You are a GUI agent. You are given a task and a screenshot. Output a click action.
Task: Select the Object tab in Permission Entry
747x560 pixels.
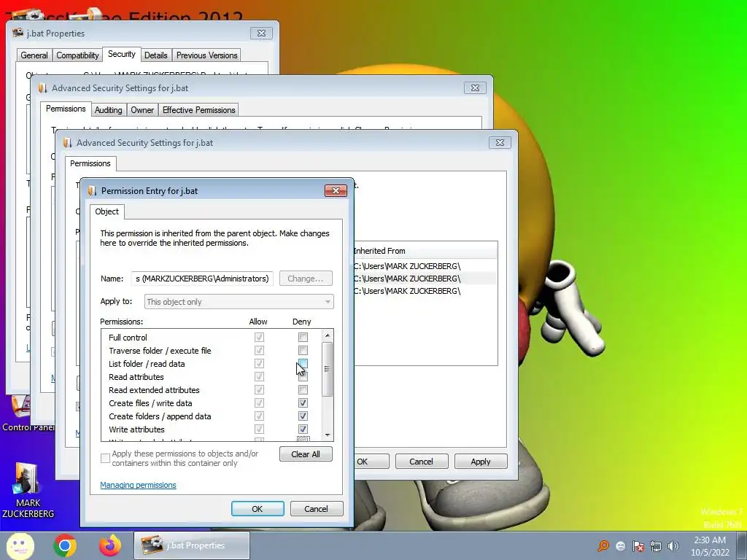pyautogui.click(x=107, y=211)
